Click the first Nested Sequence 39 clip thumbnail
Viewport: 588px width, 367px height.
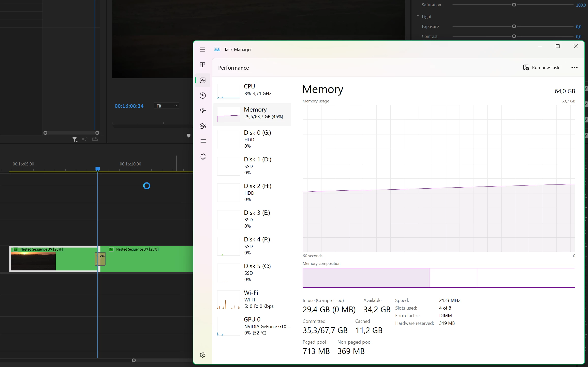(x=33, y=261)
